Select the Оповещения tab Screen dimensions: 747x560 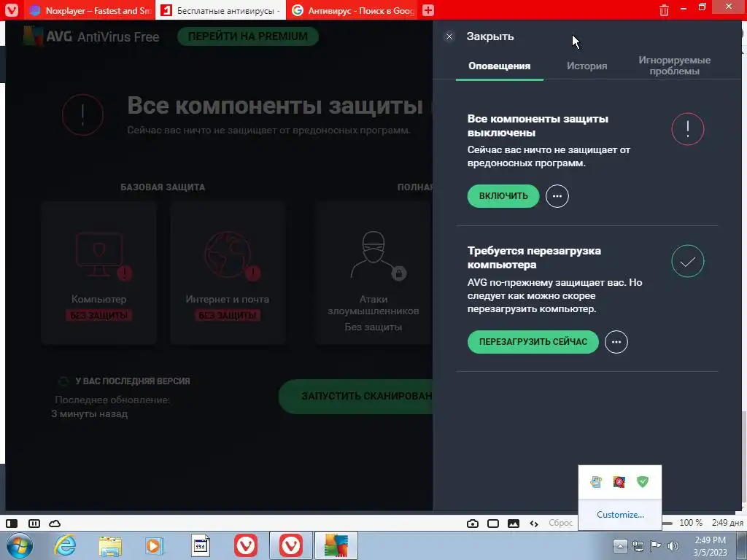pyautogui.click(x=499, y=66)
